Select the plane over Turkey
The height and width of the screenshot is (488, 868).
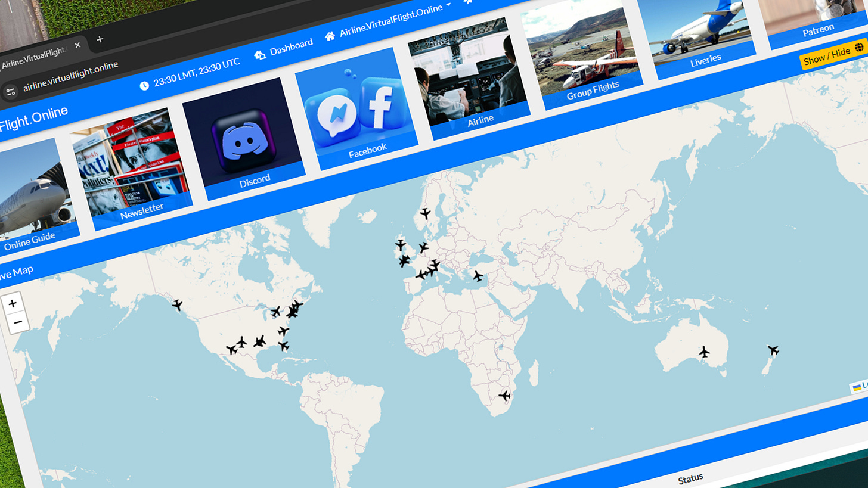478,275
